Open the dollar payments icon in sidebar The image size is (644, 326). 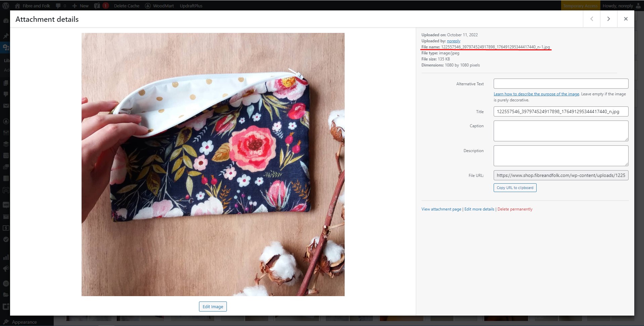(6, 228)
